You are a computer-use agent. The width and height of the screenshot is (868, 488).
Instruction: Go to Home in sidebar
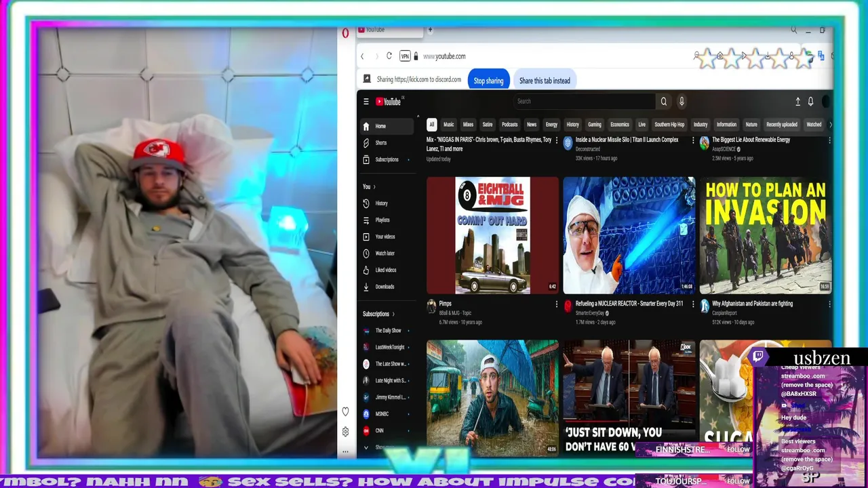tap(386, 126)
